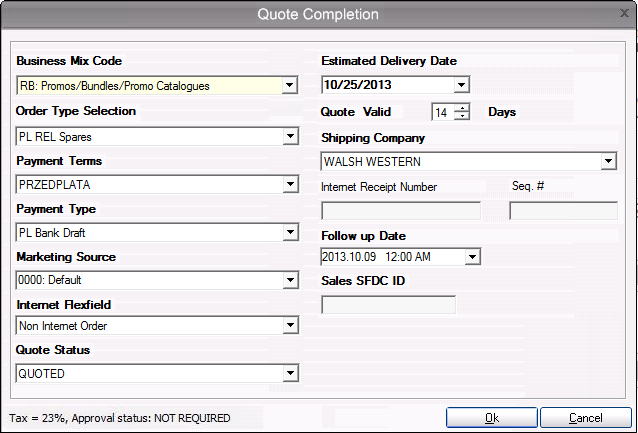Close the Quote Completion dialog
The width and height of the screenshot is (638, 433).
coord(624,13)
